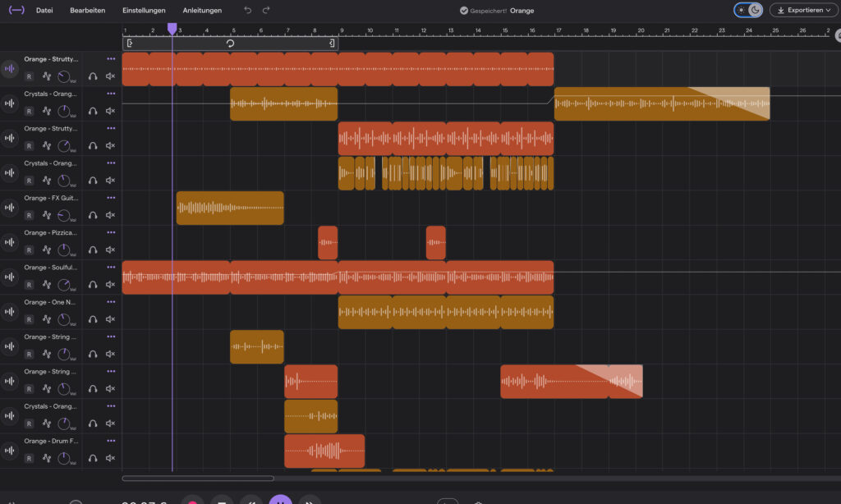The image size is (841, 504).
Task: Click waveform icon of Orange - Soulful track
Action: tap(10, 277)
